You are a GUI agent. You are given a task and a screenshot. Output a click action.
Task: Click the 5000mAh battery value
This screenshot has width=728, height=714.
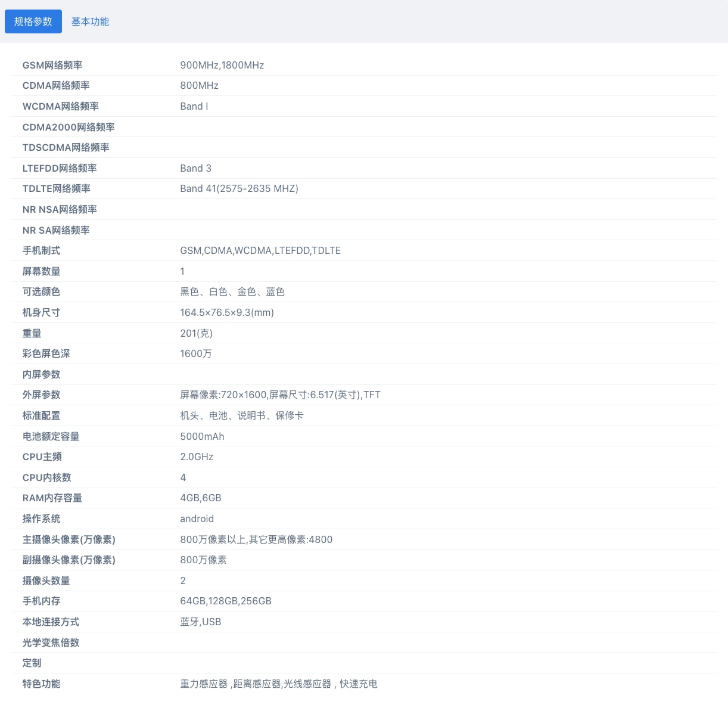click(x=202, y=436)
